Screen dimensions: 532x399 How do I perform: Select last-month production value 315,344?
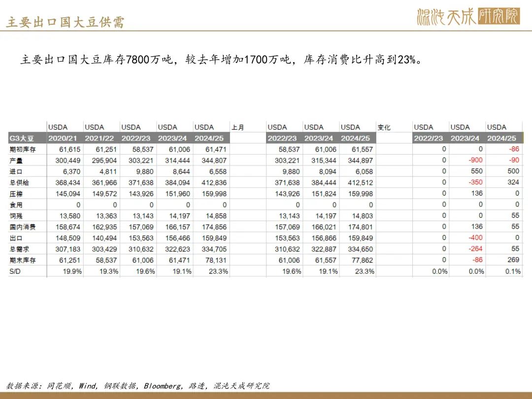click(324, 161)
